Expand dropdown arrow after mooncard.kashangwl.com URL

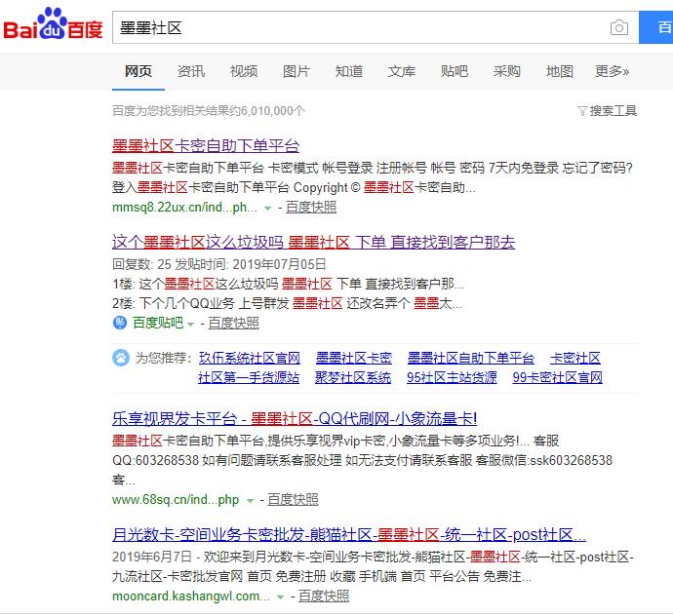(281, 597)
